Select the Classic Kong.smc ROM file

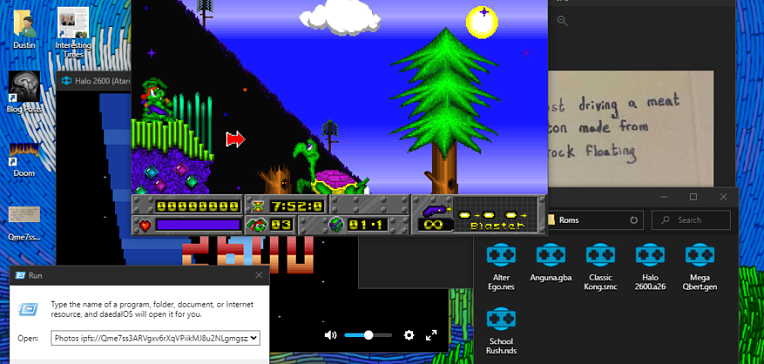(600, 267)
